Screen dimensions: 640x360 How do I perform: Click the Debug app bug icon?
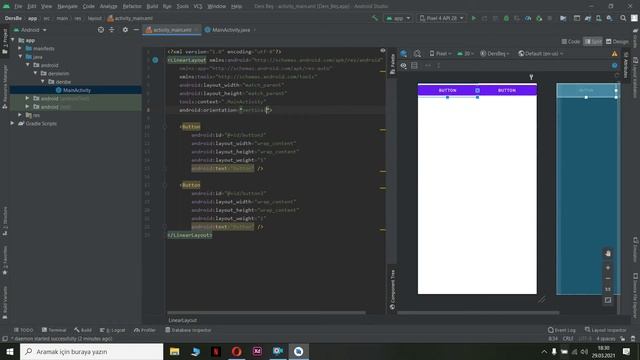506,18
